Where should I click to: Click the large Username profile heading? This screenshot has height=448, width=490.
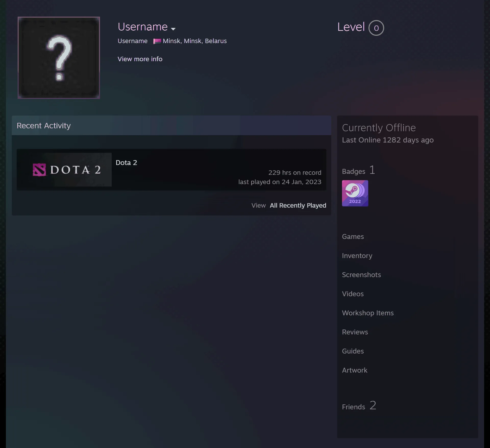pyautogui.click(x=143, y=27)
